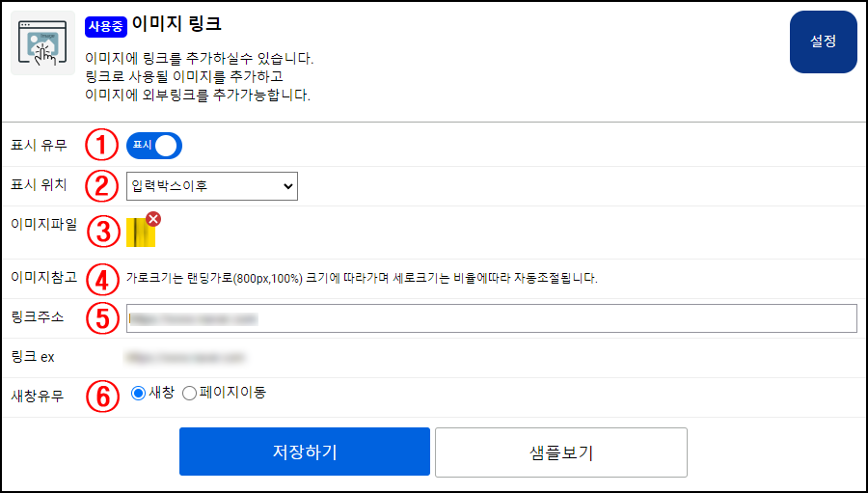
Task: Click the circled number 4 marker
Action: coord(100,279)
